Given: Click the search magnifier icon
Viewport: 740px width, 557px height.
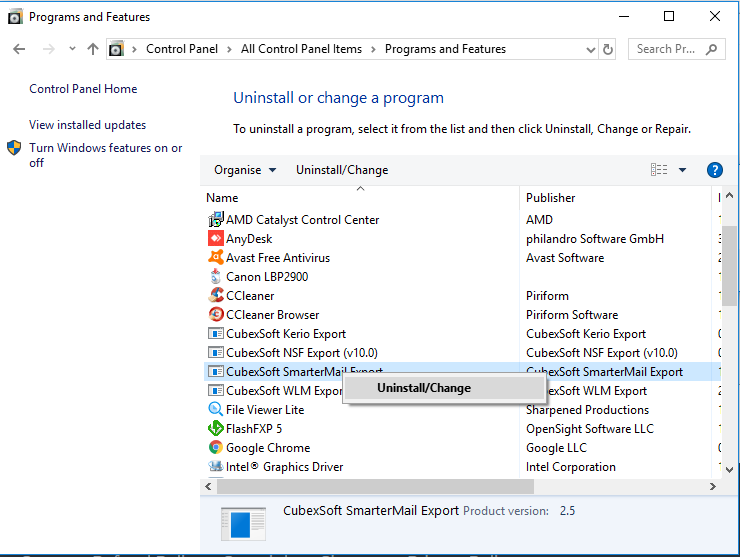Looking at the screenshot, I should (711, 49).
